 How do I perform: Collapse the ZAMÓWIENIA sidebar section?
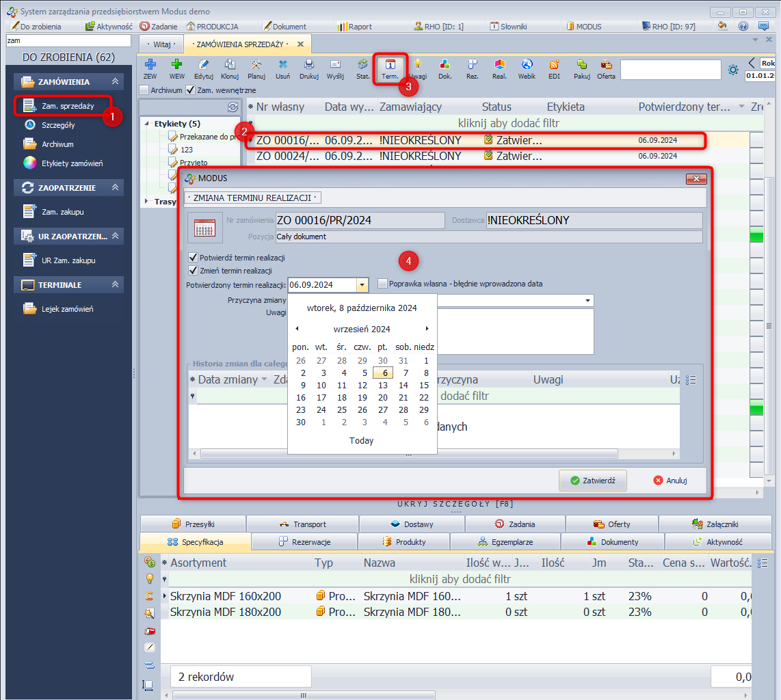pyautogui.click(x=116, y=81)
